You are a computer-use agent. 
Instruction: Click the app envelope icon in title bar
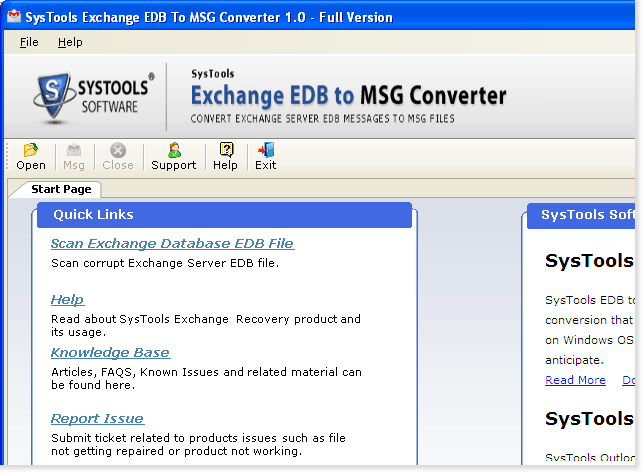(14, 16)
